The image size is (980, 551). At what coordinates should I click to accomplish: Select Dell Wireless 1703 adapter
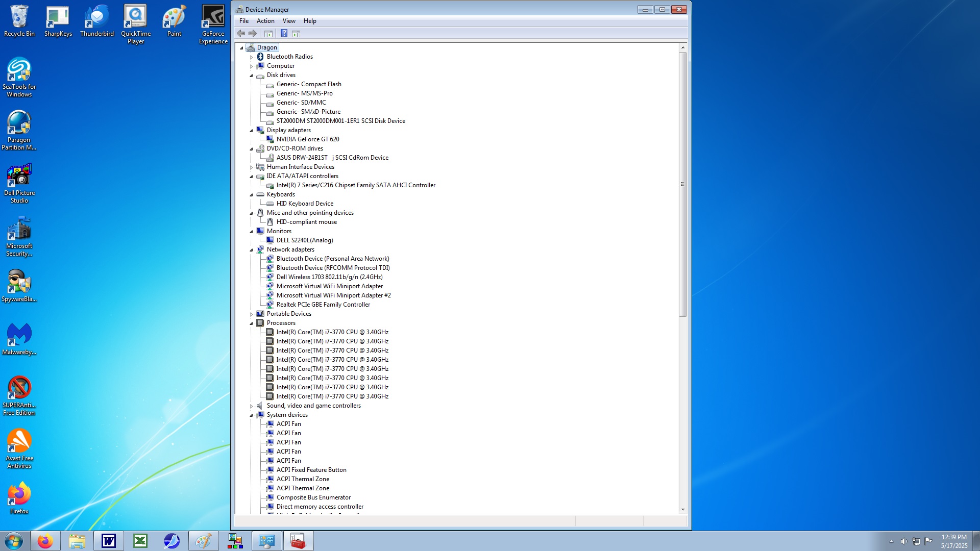(329, 277)
